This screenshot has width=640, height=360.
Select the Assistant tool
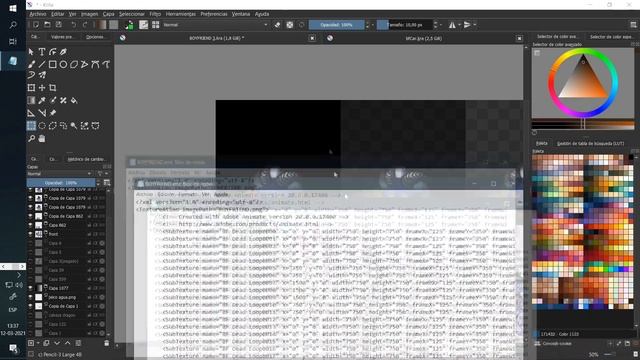pyautogui.click(x=31, y=113)
